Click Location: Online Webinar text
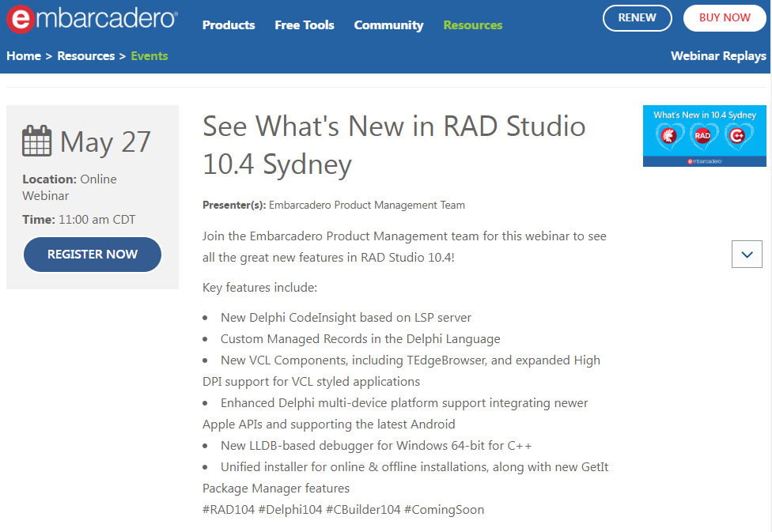Viewport: 772px width, 532px height. [70, 187]
